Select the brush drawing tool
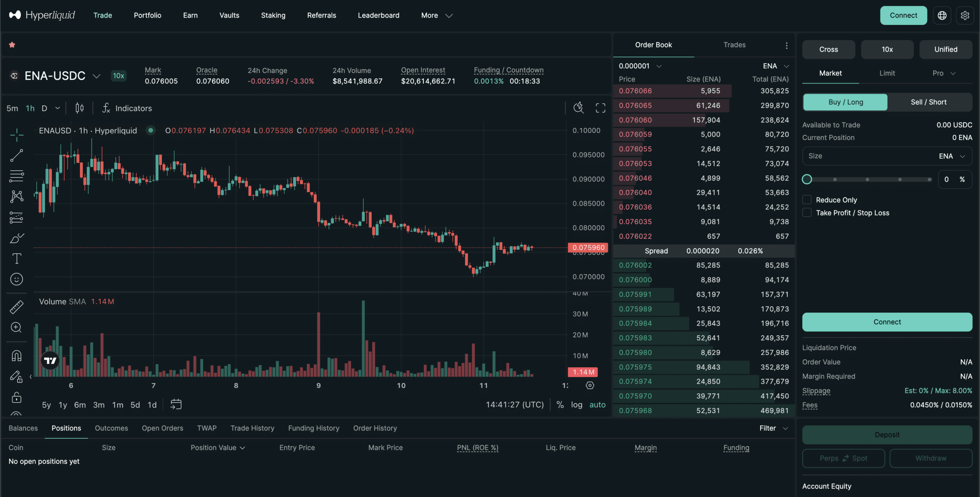 (x=16, y=238)
